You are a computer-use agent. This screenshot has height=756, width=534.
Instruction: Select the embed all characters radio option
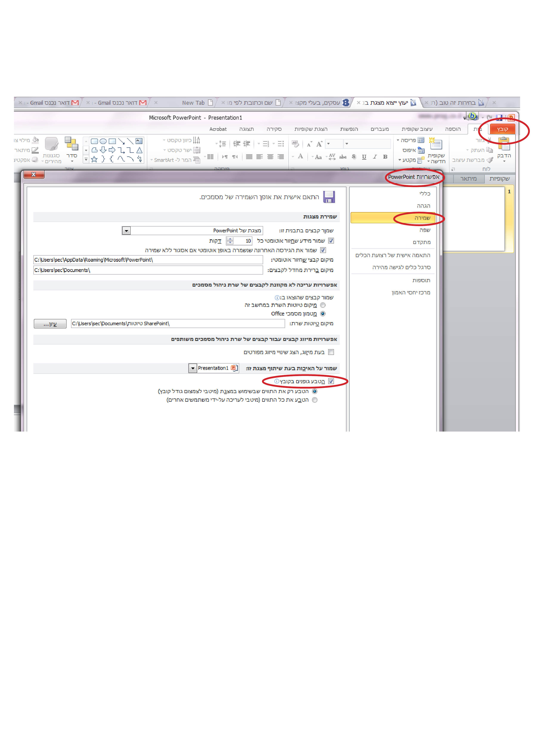(x=315, y=400)
